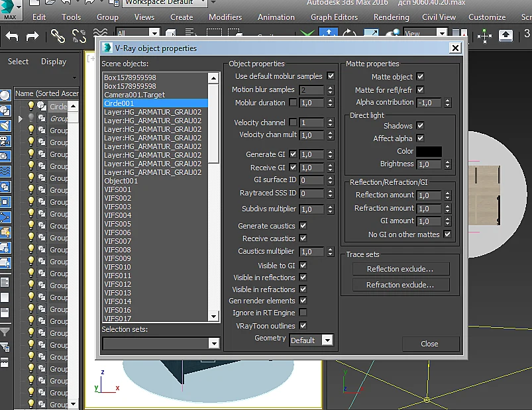The image size is (532, 410).
Task: Toggle Display Space Warps filter icon
Action: (x=5, y=172)
